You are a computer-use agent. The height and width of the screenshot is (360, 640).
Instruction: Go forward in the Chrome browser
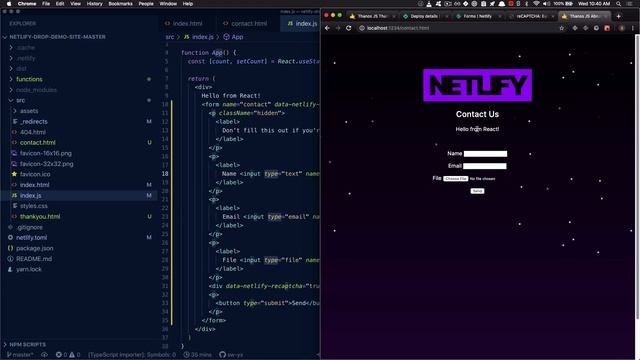pos(338,28)
